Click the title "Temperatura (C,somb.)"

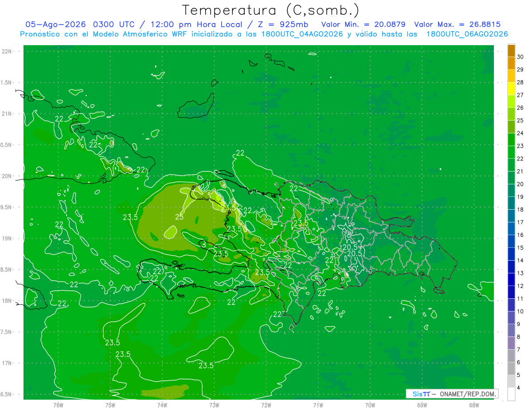271,10
